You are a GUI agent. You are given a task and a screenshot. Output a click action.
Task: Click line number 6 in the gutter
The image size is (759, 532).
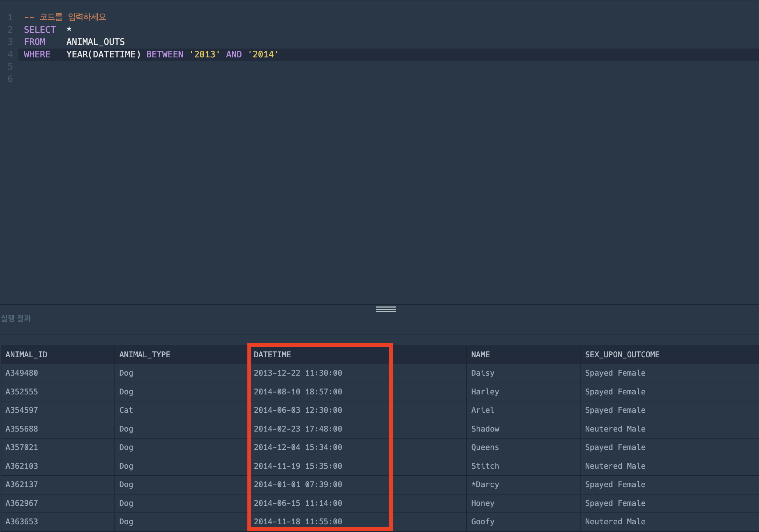[x=10, y=79]
